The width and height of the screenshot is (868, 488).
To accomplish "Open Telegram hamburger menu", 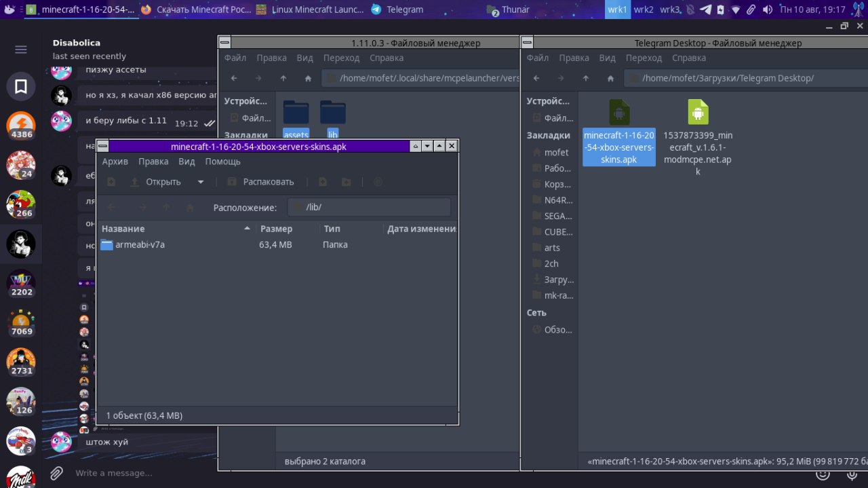I will [x=21, y=50].
